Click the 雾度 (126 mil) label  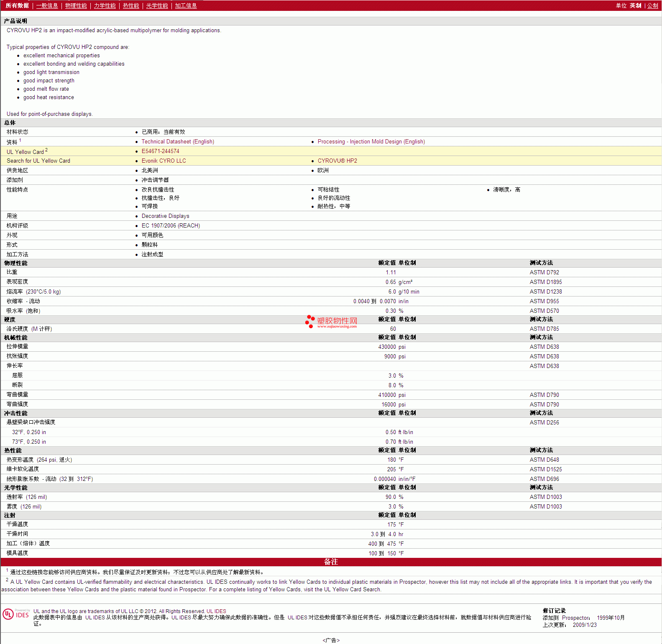(24, 507)
